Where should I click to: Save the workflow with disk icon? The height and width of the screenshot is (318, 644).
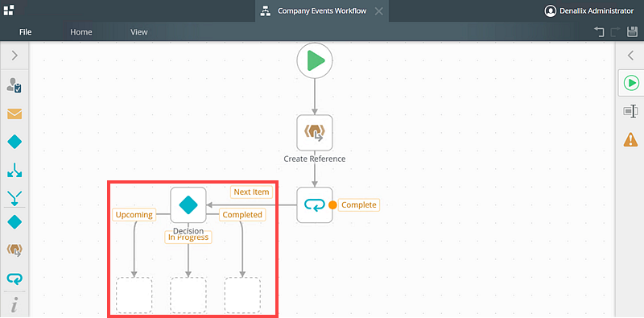[x=632, y=31]
